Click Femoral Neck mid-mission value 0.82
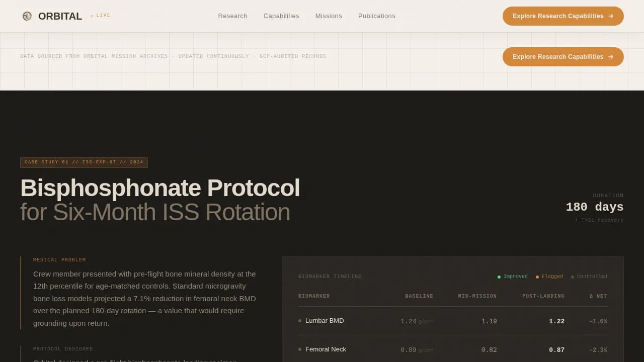This screenshot has height=362, width=644. coord(489,350)
